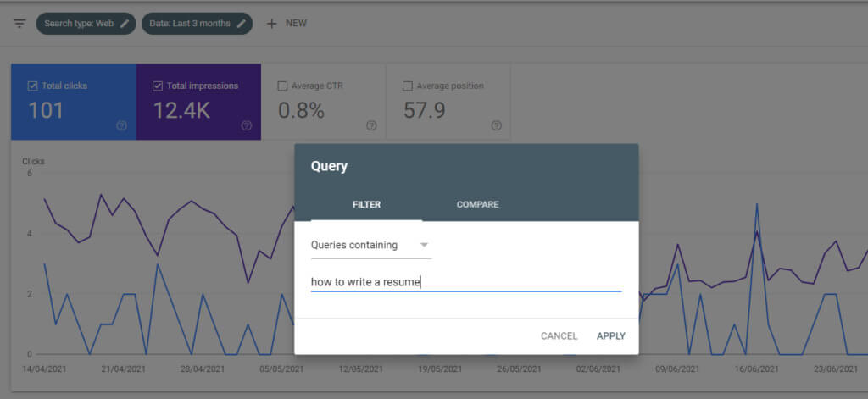This screenshot has height=399, width=868.
Task: Switch to the FILTER tab
Action: pyautogui.click(x=366, y=205)
